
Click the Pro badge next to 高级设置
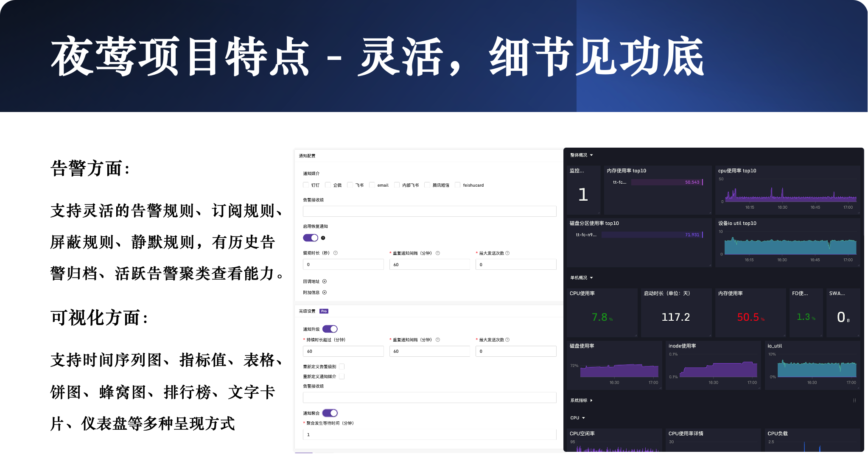click(324, 311)
